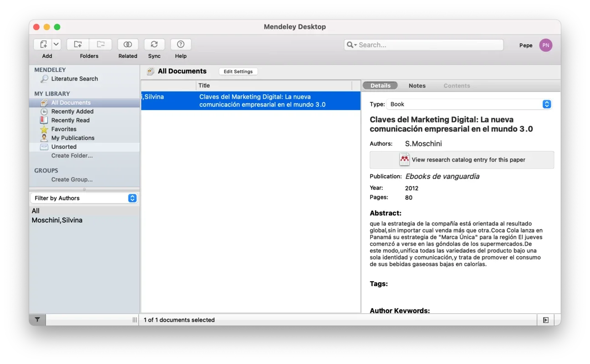
Task: Switch to the Details tab
Action: click(x=380, y=86)
